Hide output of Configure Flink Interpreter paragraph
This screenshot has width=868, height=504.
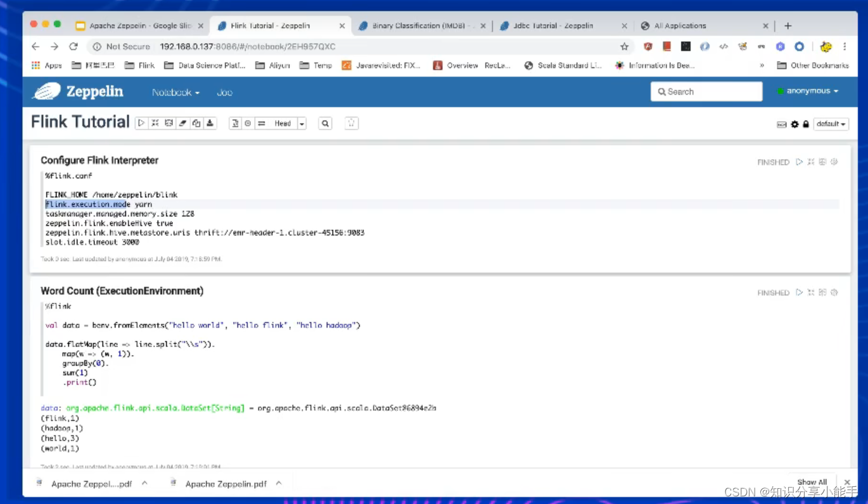click(x=822, y=162)
